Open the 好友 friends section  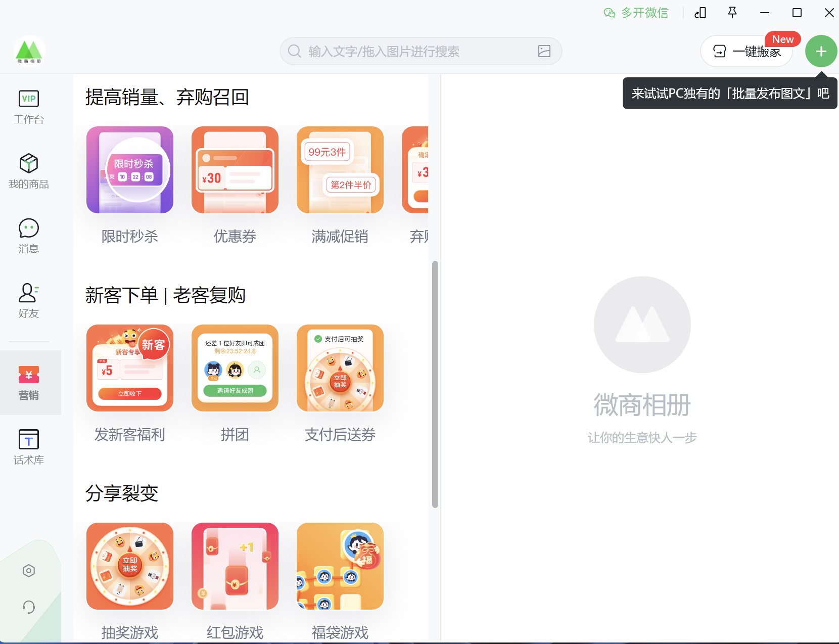(29, 301)
